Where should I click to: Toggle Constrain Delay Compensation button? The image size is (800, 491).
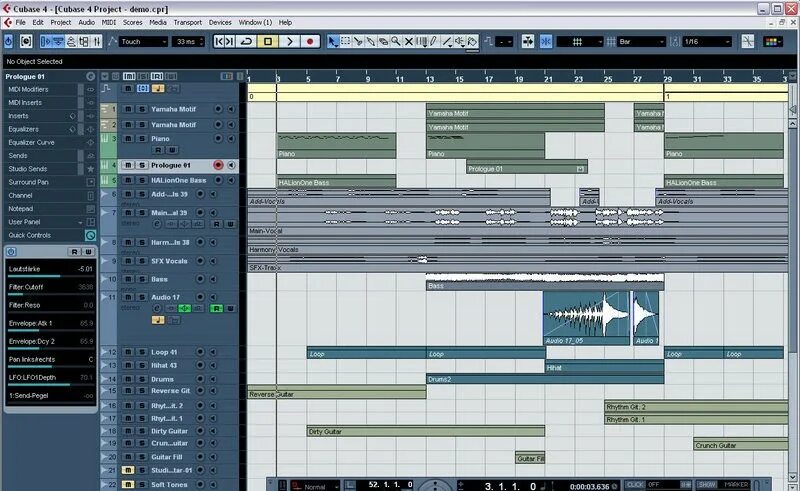(x=26, y=41)
